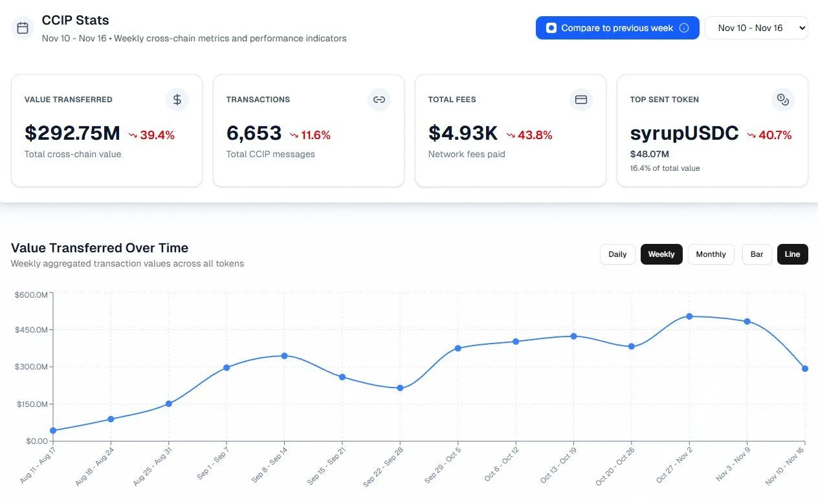Click the down-trend arrow next to 39.4%
The height and width of the screenshot is (504, 818).
(x=133, y=135)
